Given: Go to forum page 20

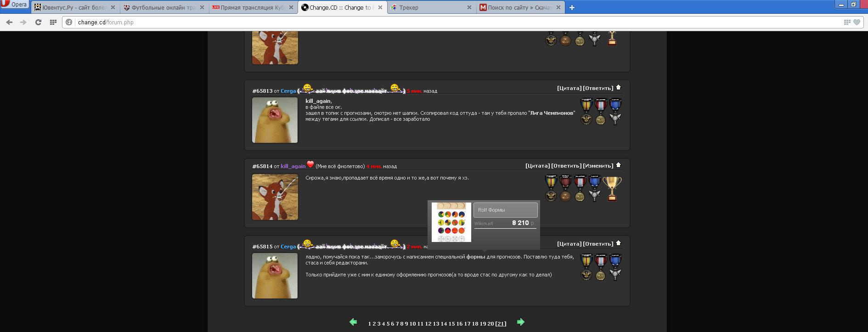Looking at the screenshot, I should click(x=490, y=324).
